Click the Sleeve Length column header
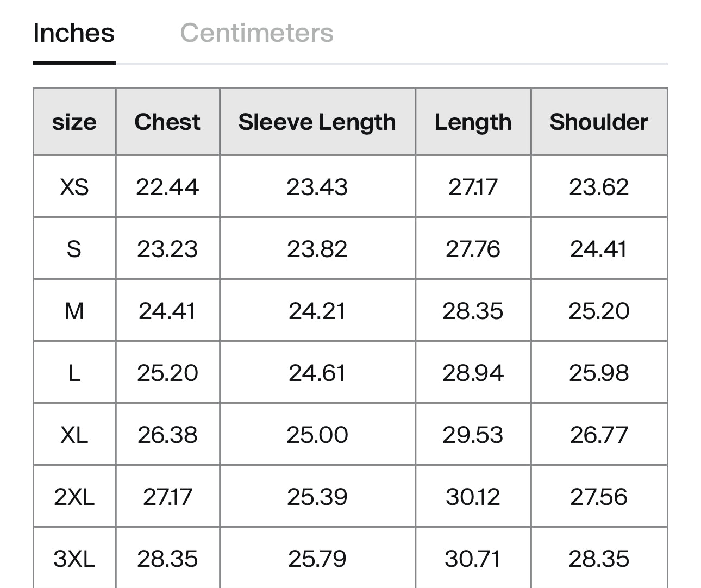This screenshot has width=701, height=588. (317, 122)
